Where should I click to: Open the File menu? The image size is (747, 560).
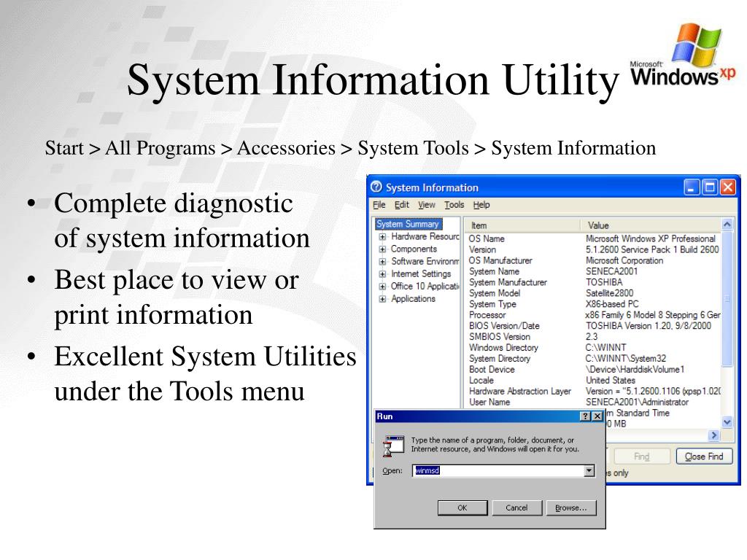[379, 205]
